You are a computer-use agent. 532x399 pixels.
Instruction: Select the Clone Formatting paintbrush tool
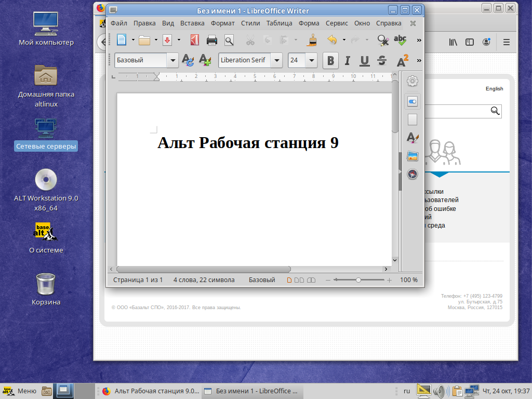pos(312,40)
